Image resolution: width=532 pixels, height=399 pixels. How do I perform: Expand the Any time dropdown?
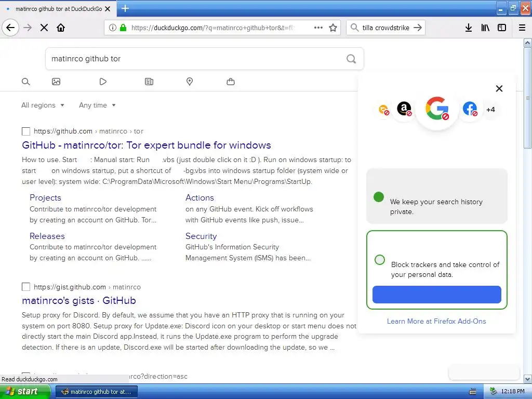(97, 105)
